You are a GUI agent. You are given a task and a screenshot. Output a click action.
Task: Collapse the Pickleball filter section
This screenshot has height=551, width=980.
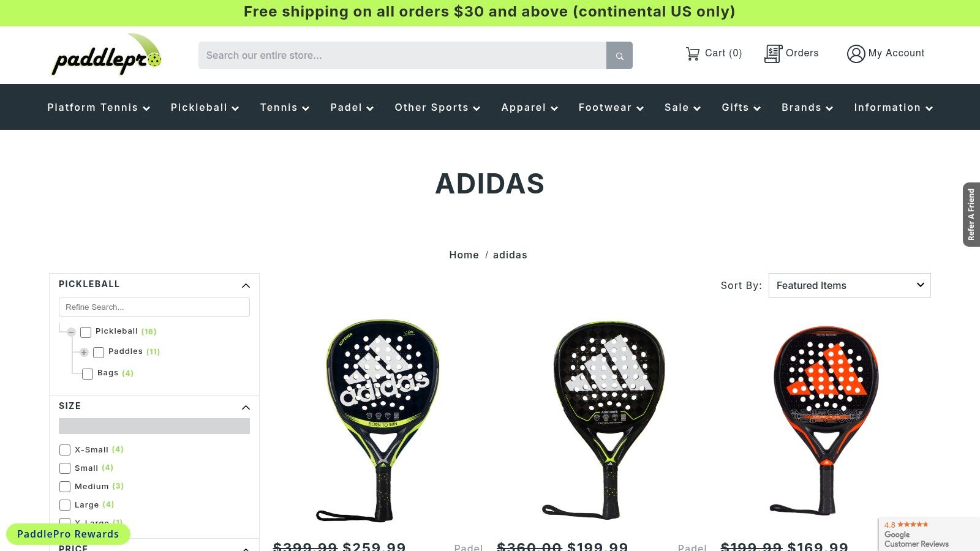[246, 285]
